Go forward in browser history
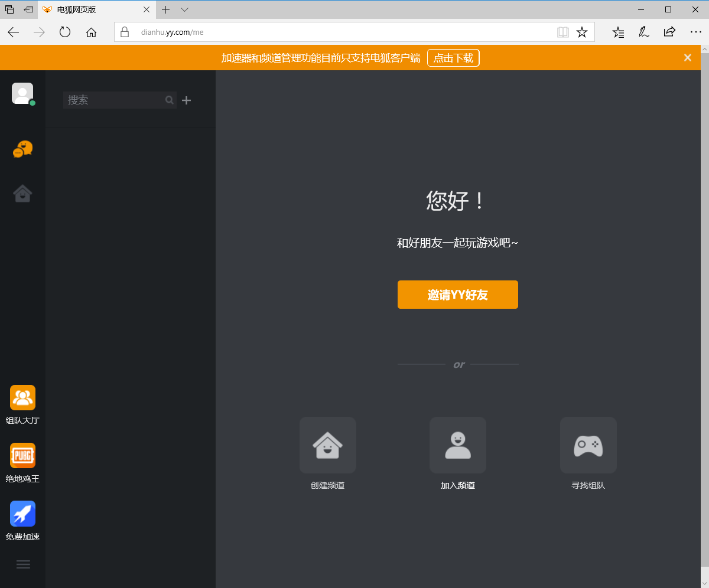This screenshot has height=588, width=709. (x=40, y=32)
